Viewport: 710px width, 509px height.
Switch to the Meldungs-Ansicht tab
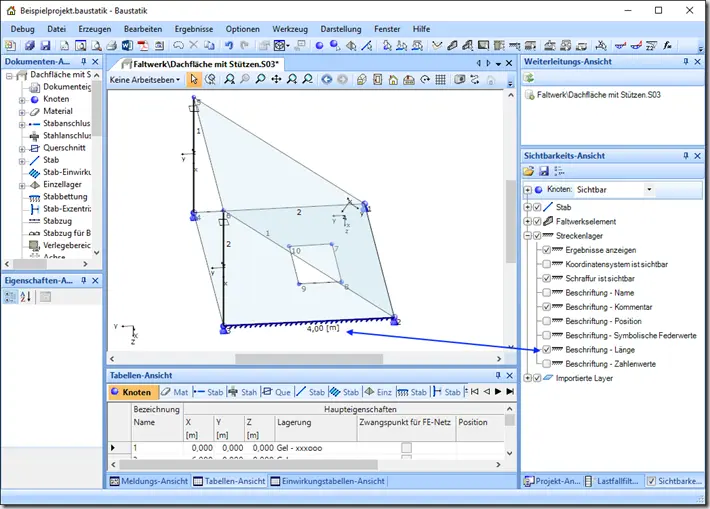click(x=149, y=481)
